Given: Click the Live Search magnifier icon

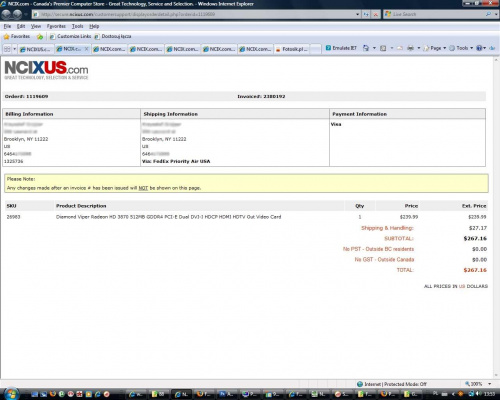Looking at the screenshot, I should tap(488, 14).
